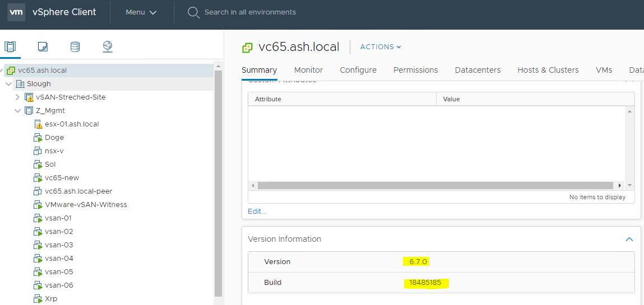The width and height of the screenshot is (644, 305).
Task: Open the Networking inventory view icon
Action: pos(108,47)
